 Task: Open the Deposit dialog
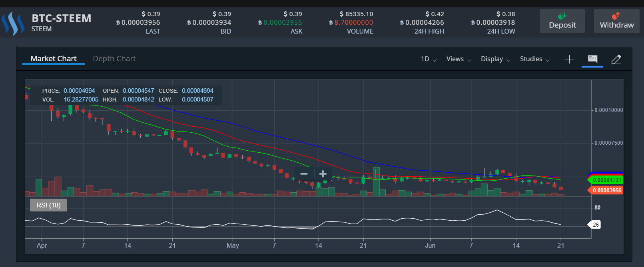coord(562,21)
